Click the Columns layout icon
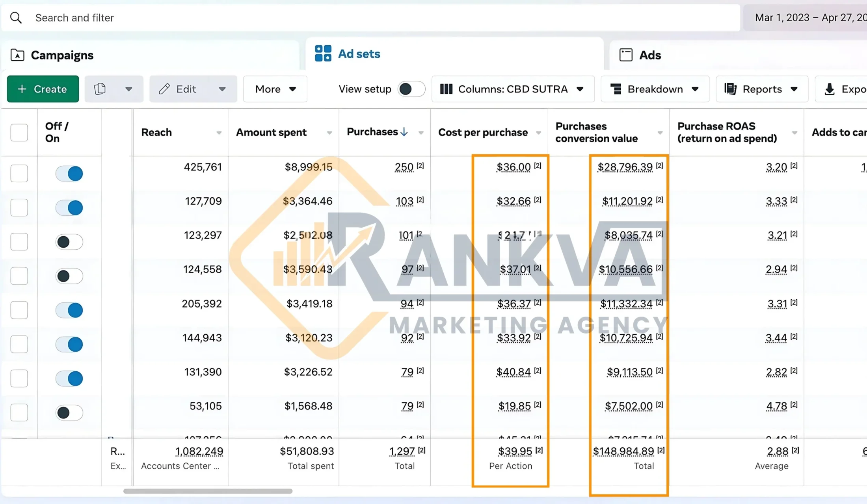This screenshot has width=867, height=504. (x=446, y=89)
